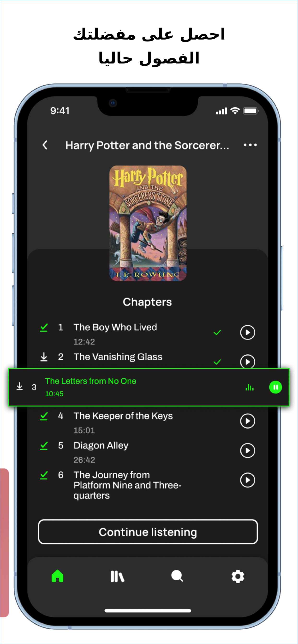Open the Home tab
The image size is (298, 644).
[x=58, y=576]
